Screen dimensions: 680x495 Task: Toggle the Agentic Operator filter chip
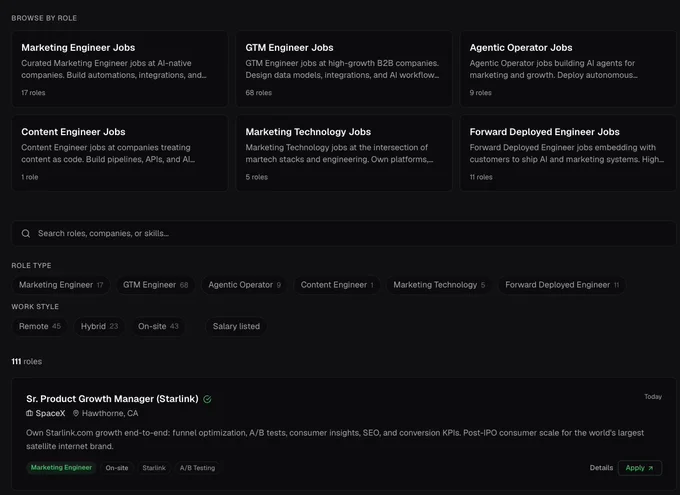(244, 285)
